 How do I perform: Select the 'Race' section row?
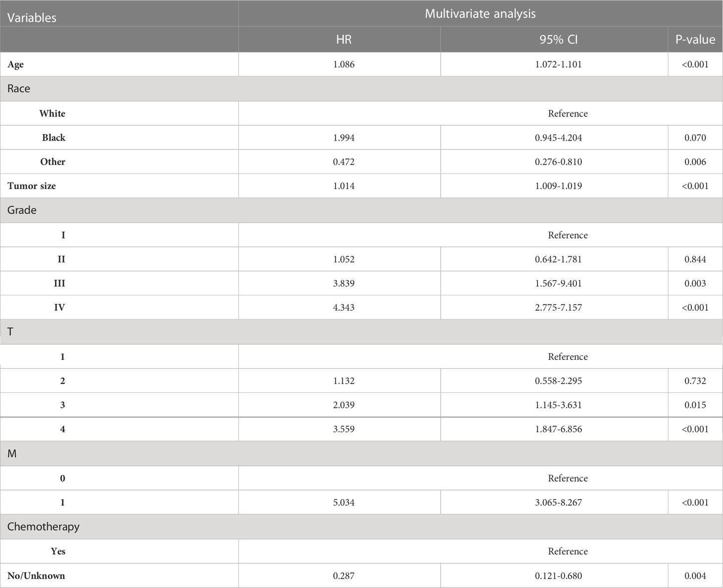click(361, 89)
